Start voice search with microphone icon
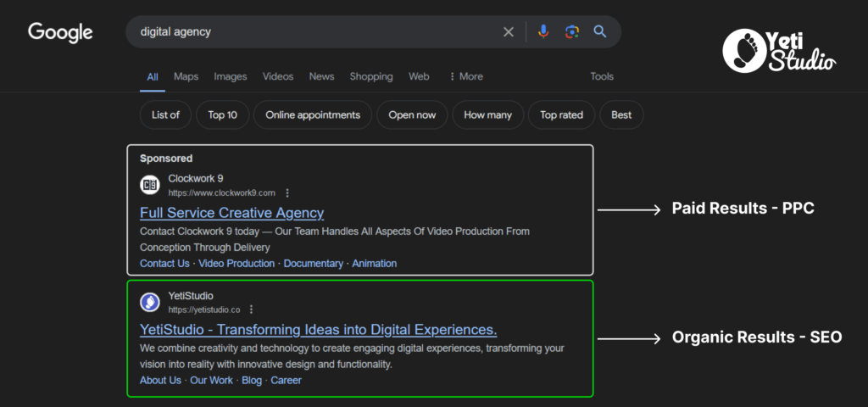868x407 pixels. click(543, 31)
